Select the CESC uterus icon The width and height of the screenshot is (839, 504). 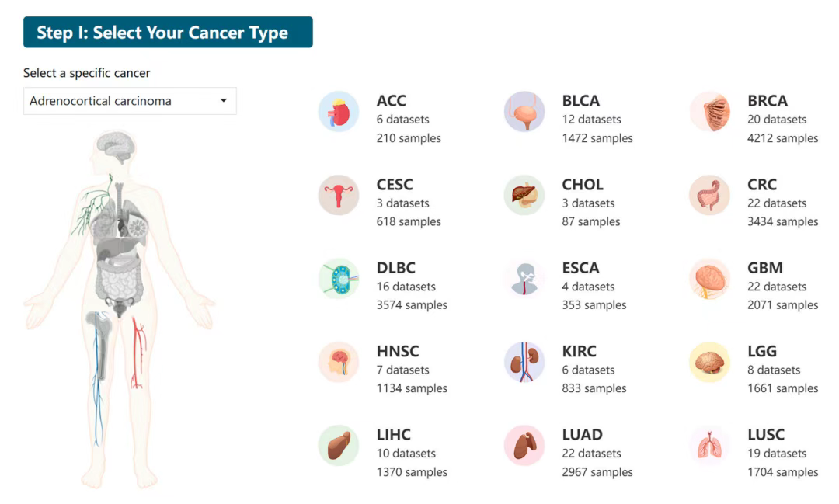[x=339, y=195]
